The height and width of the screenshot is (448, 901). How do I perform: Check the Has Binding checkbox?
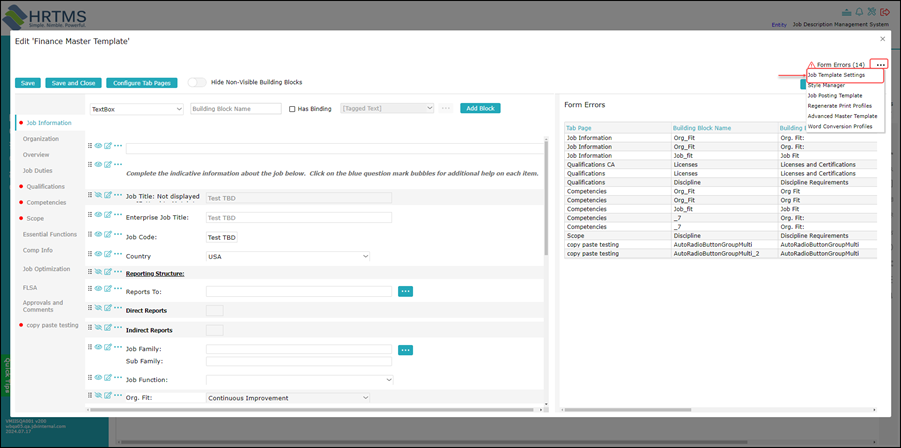point(292,109)
